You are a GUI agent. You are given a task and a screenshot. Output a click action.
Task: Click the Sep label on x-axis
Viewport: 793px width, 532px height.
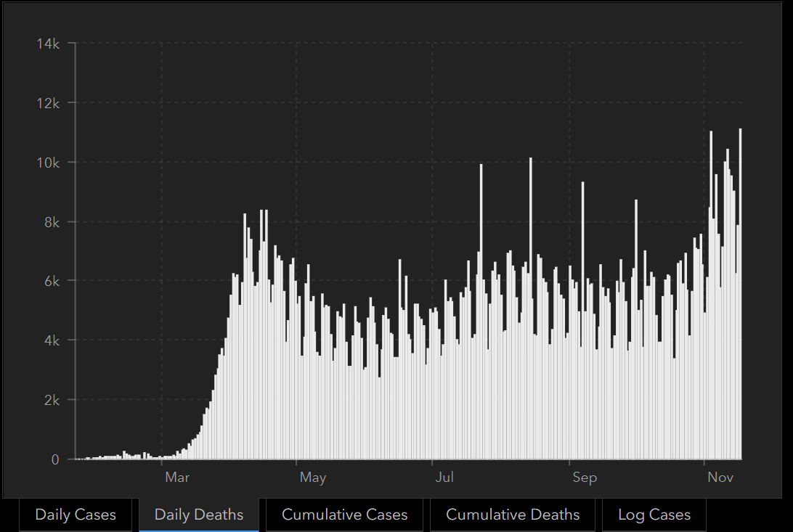click(584, 478)
